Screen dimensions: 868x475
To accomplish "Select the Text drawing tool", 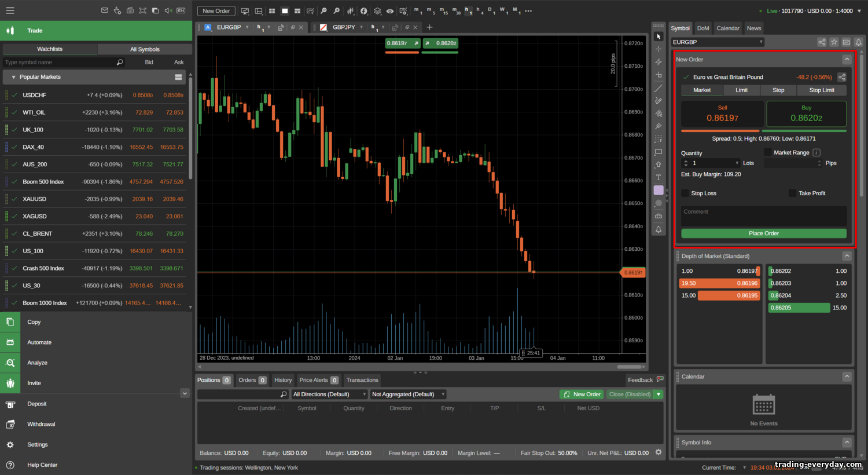I will pyautogui.click(x=658, y=177).
